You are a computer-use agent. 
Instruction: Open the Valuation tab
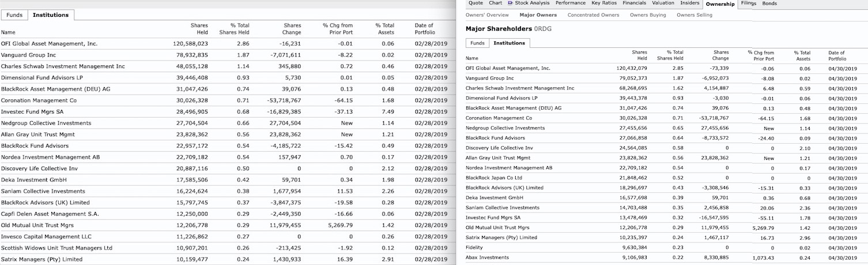663,3
